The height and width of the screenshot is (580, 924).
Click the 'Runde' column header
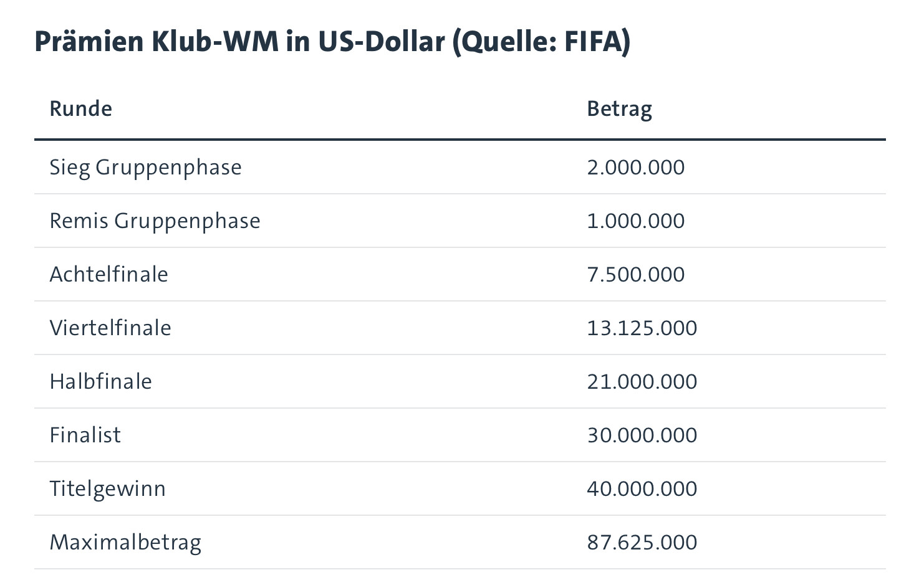coord(81,109)
